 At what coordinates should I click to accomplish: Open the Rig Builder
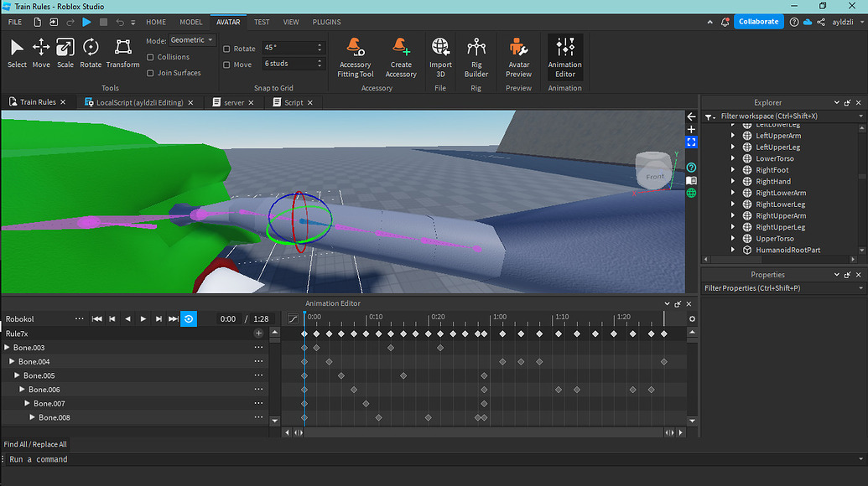click(476, 58)
